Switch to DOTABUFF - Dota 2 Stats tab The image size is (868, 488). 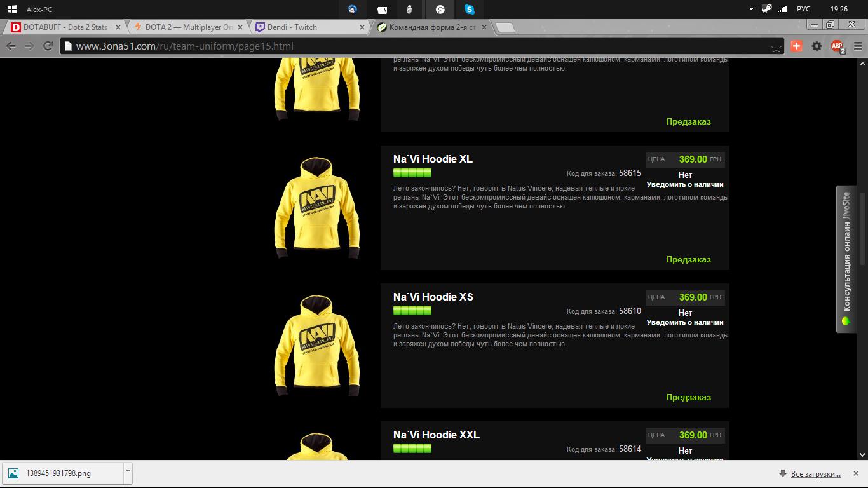65,27
